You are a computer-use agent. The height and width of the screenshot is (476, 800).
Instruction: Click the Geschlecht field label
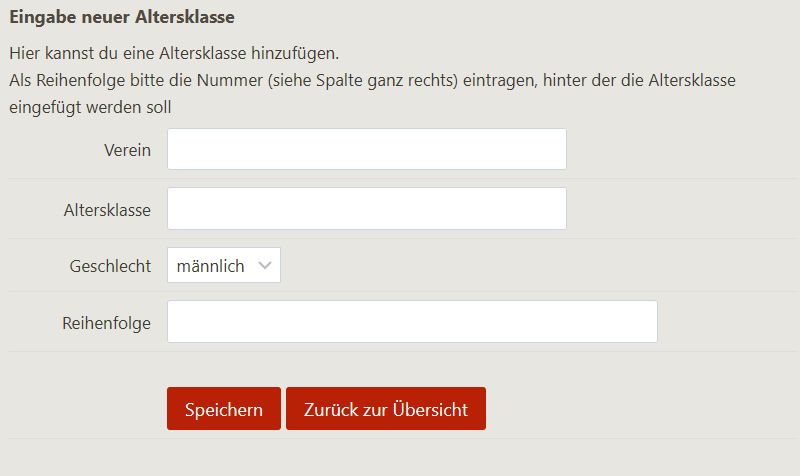tap(110, 266)
